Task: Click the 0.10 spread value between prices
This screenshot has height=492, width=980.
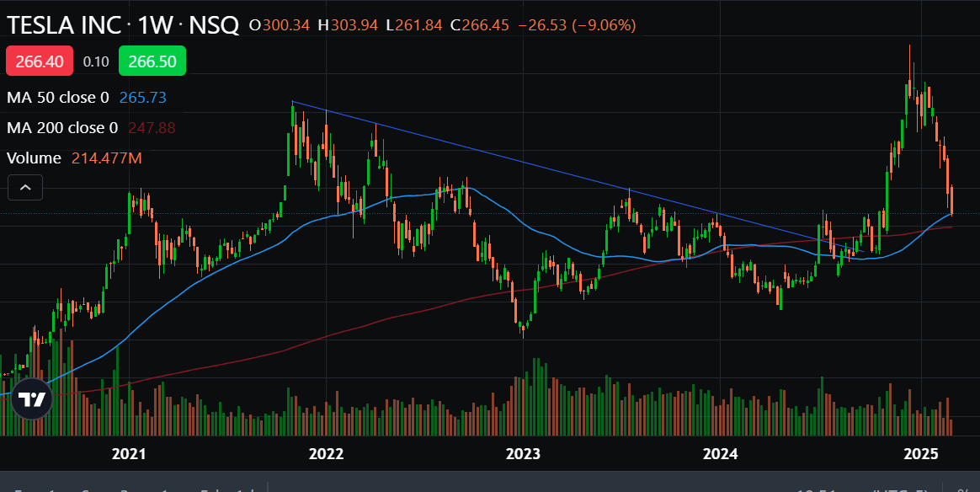Action: tap(96, 61)
